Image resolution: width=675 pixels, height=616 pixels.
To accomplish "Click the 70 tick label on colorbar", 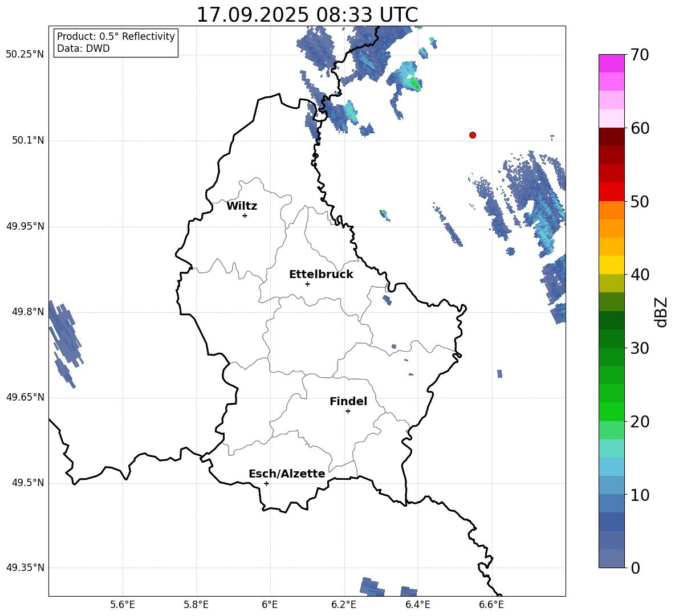I will pyautogui.click(x=640, y=55).
